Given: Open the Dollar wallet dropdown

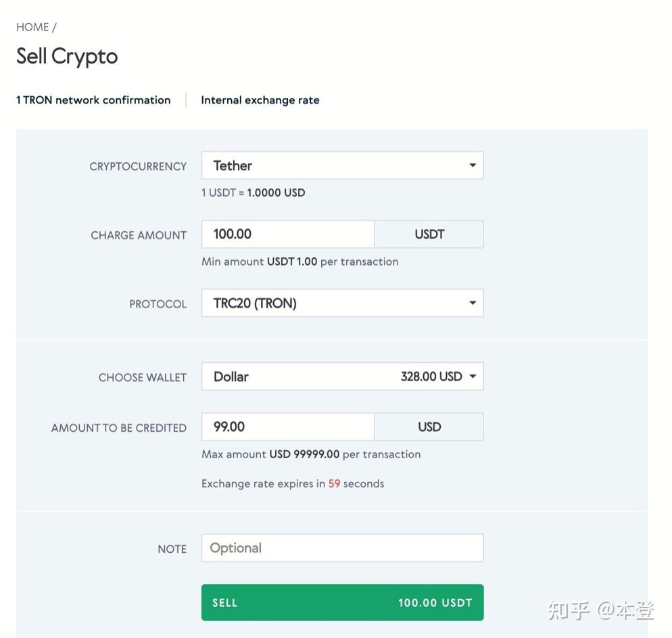Looking at the screenshot, I should [x=342, y=376].
